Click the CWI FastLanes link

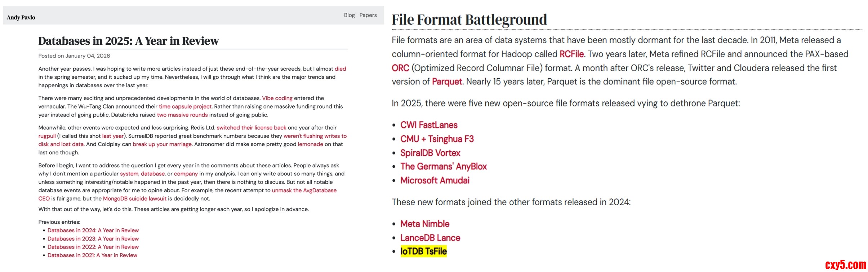429,125
